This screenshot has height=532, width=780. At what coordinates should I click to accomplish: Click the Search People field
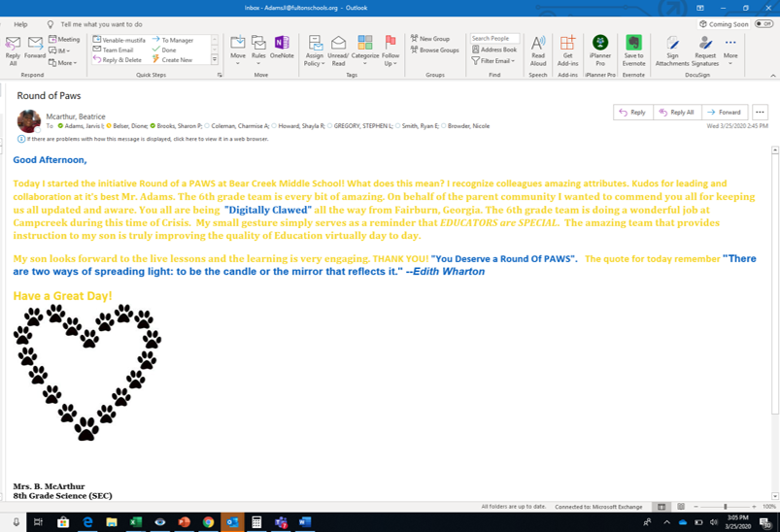tap(495, 38)
